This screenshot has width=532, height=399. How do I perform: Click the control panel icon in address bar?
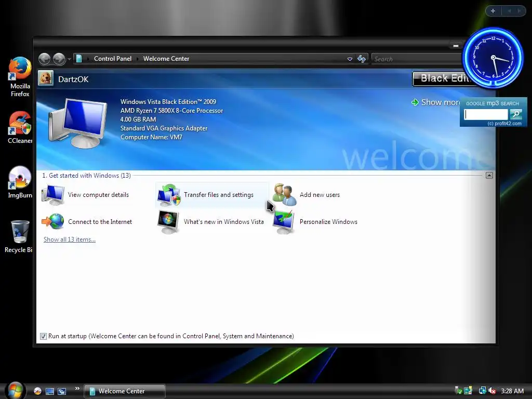79,59
